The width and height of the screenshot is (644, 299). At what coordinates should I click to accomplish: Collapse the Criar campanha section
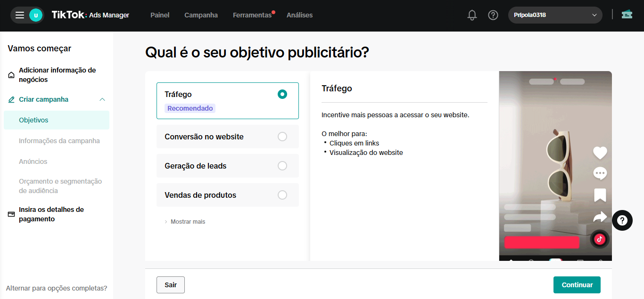(x=102, y=99)
